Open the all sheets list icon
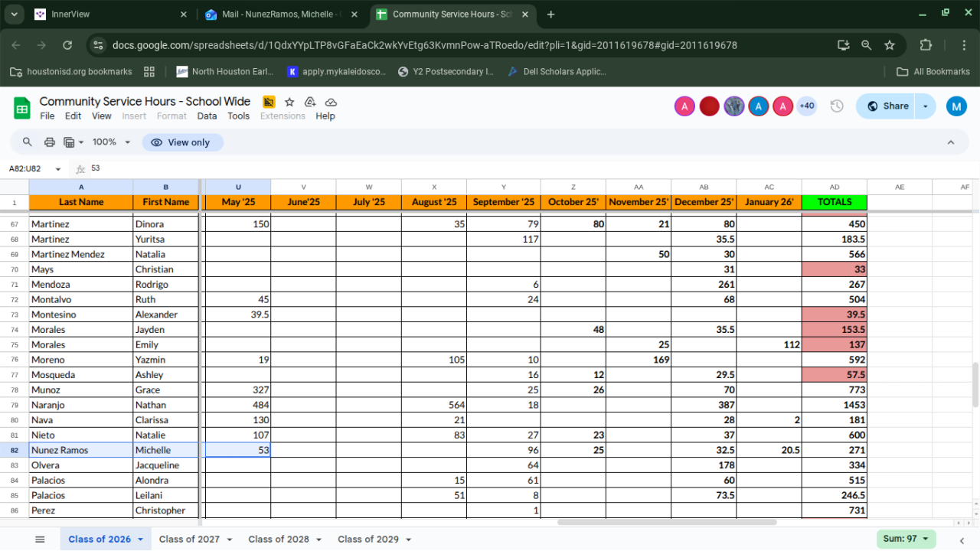This screenshot has width=980, height=551. coord(40,539)
